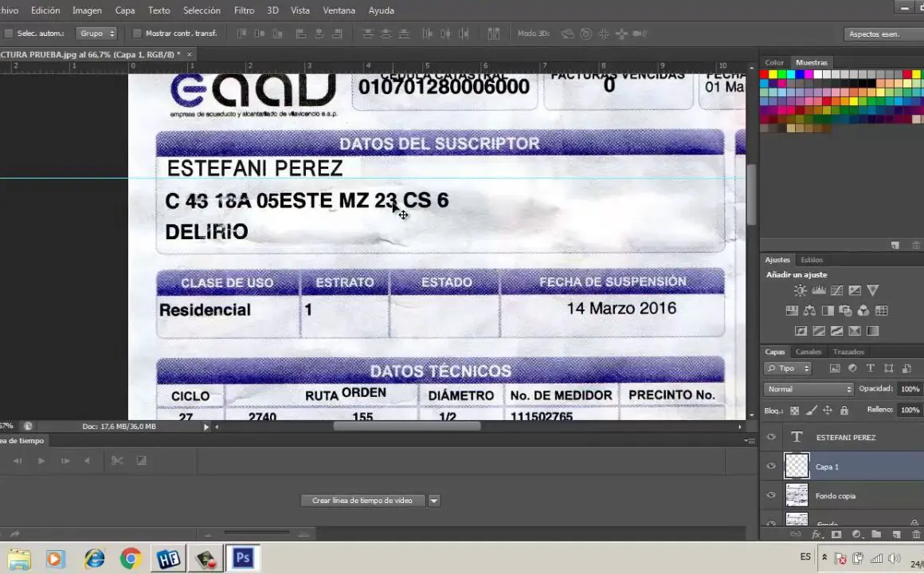
Task: Hide the Capa 1 layer
Action: click(x=771, y=466)
